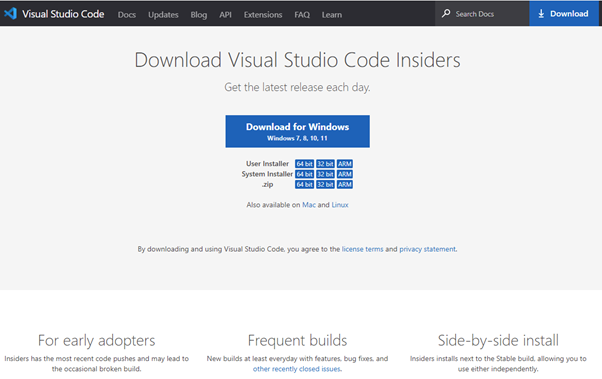602x379 pixels.
Task: Open the FAQ page
Action: [302, 15]
